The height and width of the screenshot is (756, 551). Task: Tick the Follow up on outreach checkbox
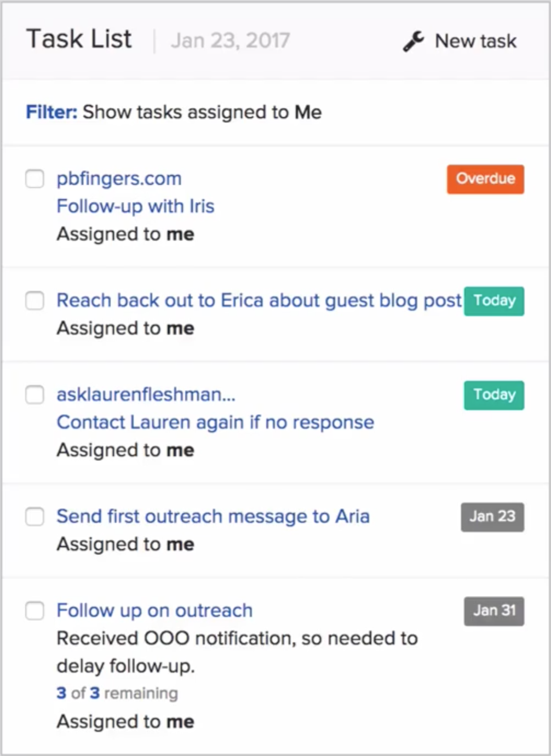(35, 610)
